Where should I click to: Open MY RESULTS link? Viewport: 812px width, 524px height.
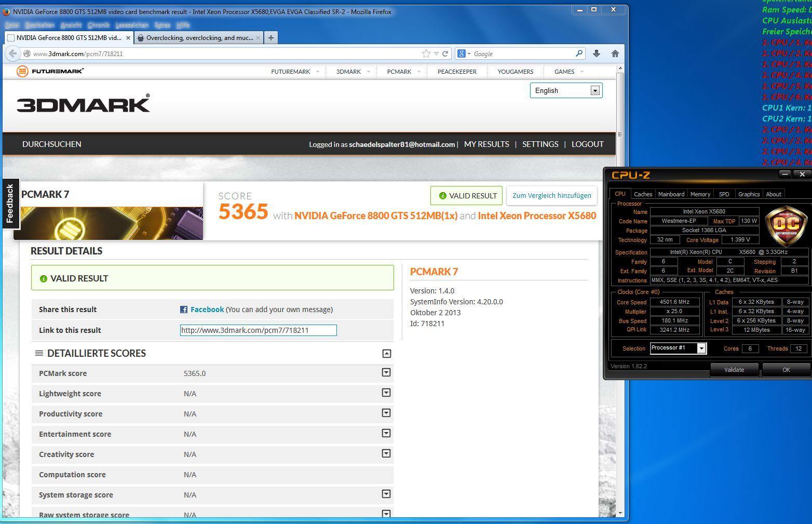tap(486, 144)
